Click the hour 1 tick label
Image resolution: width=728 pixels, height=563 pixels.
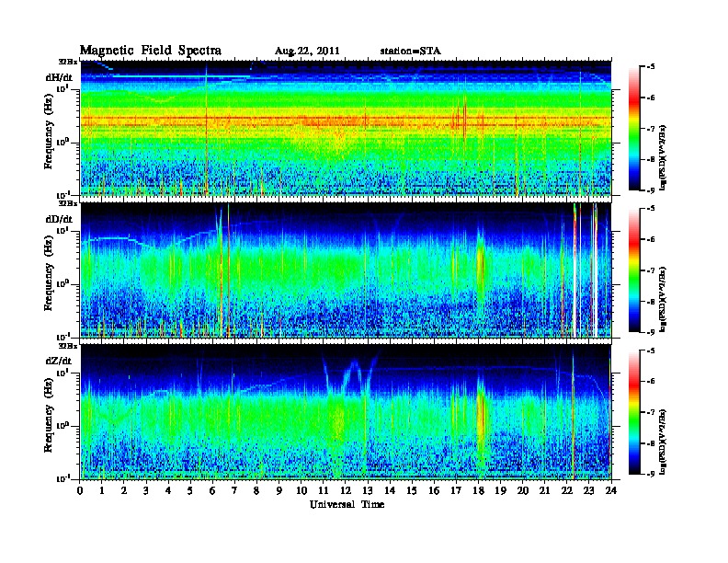tap(102, 490)
